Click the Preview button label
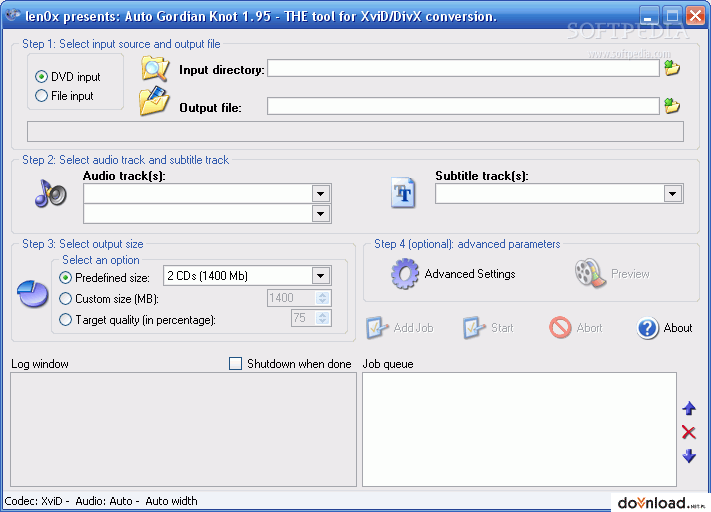 click(630, 274)
